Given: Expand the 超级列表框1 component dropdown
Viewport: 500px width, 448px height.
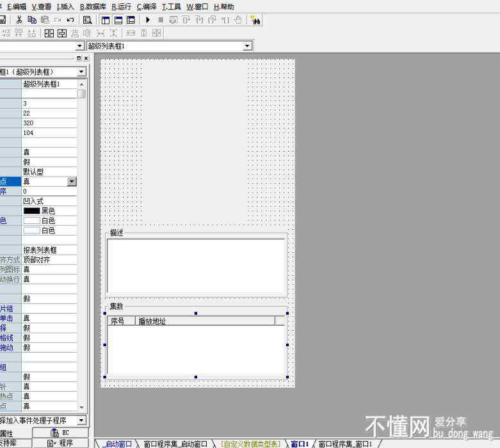Looking at the screenshot, I should click(x=247, y=46).
